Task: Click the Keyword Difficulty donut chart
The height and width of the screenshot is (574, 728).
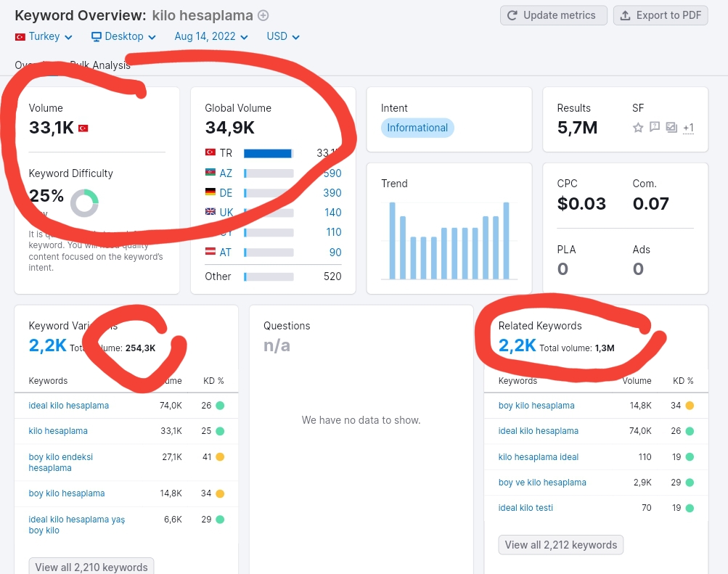Action: [84, 203]
